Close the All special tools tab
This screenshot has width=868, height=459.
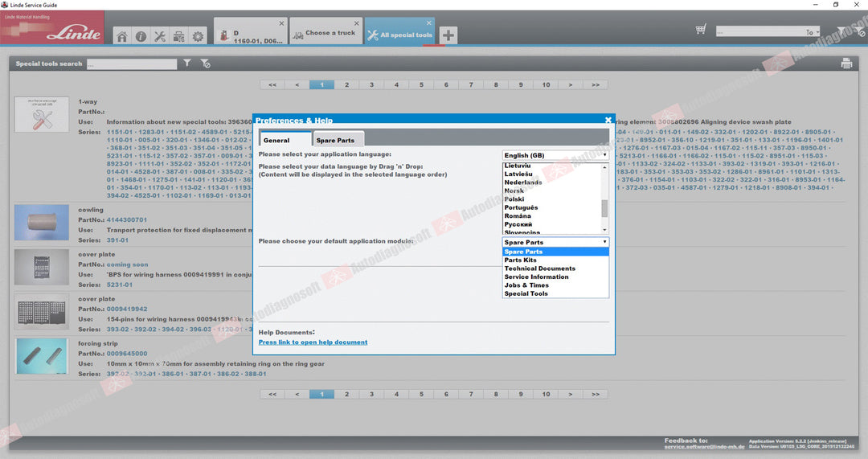tap(429, 23)
